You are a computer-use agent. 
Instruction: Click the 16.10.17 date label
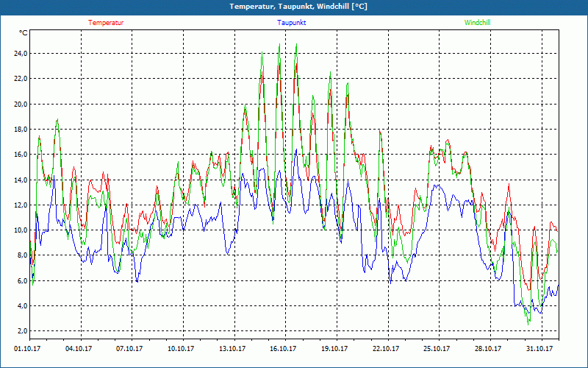[283, 349]
